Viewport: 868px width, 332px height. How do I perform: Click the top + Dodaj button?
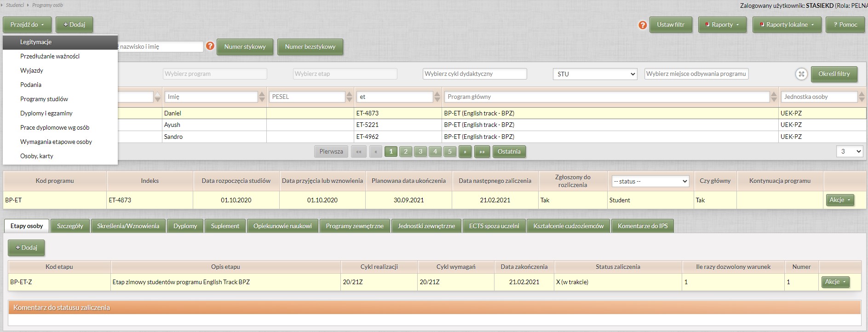point(75,25)
